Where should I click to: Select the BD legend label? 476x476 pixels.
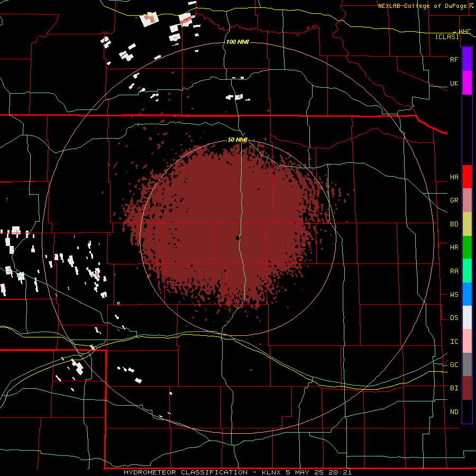click(454, 224)
